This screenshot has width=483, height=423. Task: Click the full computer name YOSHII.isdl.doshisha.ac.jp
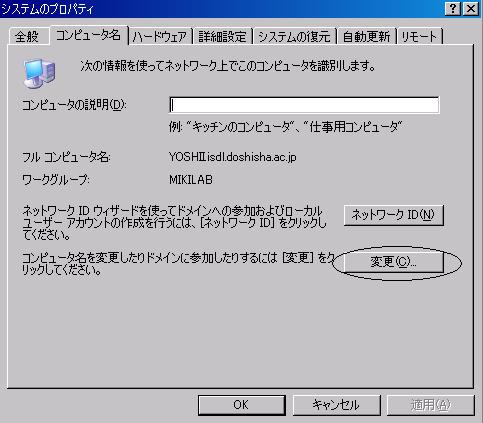pos(233,157)
